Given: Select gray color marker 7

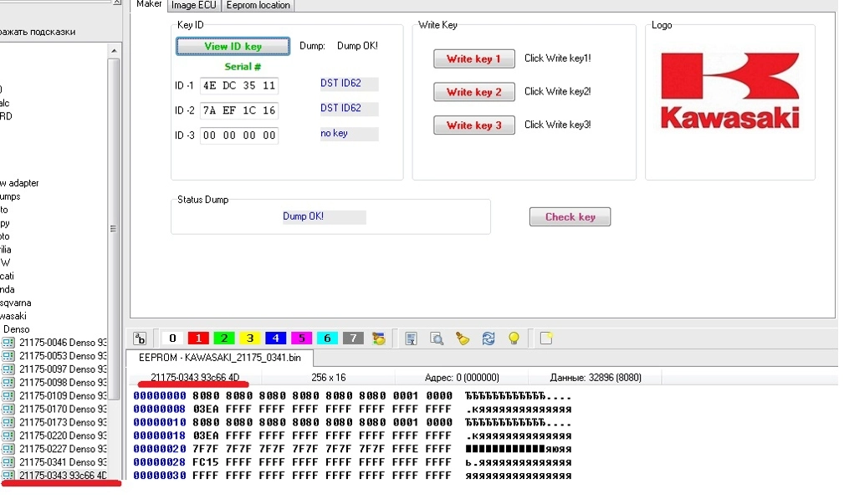Looking at the screenshot, I should click(x=353, y=339).
